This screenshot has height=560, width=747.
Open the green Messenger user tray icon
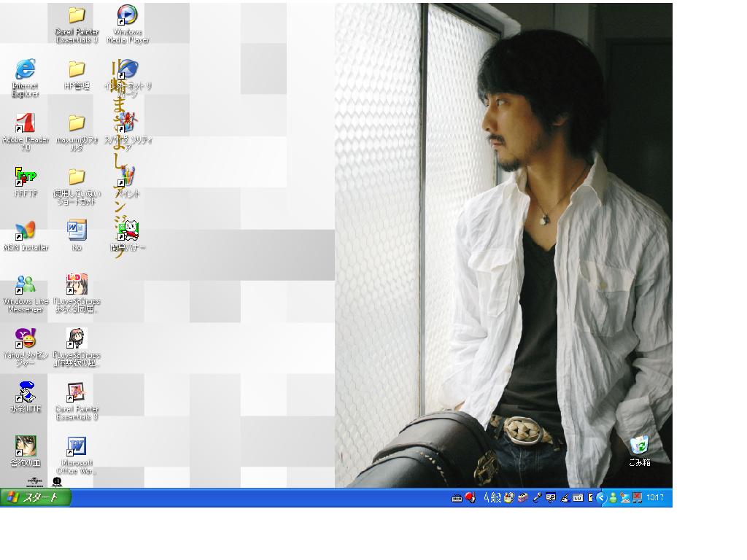pos(613,498)
